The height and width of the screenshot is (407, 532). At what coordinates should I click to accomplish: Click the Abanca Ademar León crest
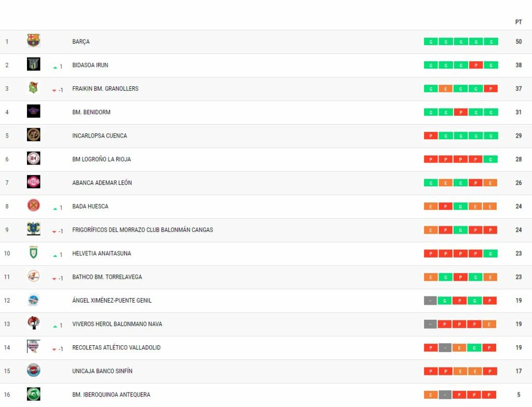pyautogui.click(x=34, y=182)
